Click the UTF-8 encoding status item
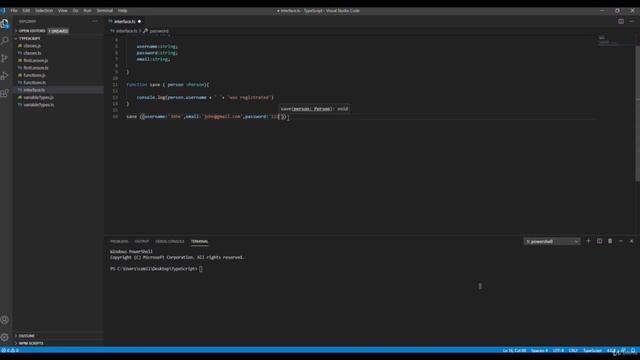The image size is (640, 360). [x=558, y=350]
